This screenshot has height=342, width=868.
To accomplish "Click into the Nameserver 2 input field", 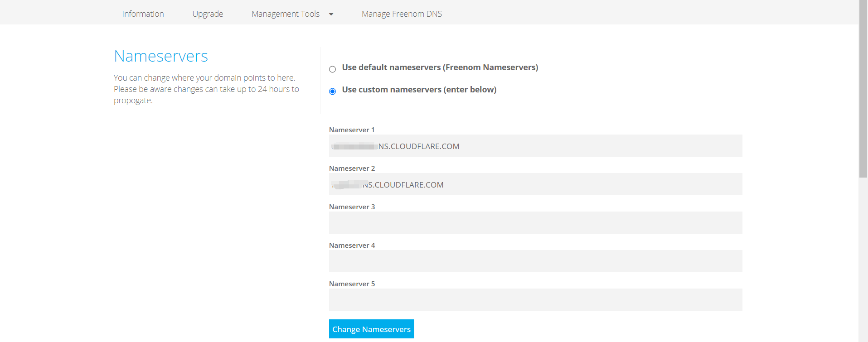I will coord(535,184).
